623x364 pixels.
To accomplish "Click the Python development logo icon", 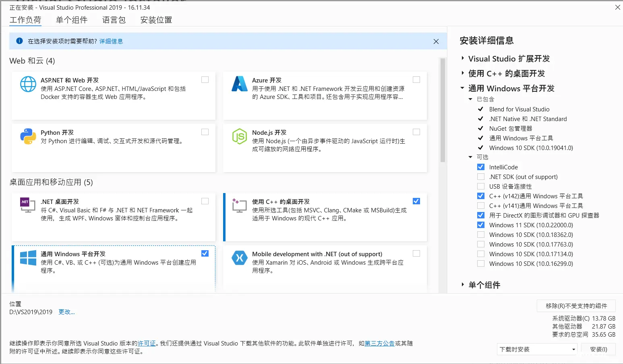I will point(28,136).
